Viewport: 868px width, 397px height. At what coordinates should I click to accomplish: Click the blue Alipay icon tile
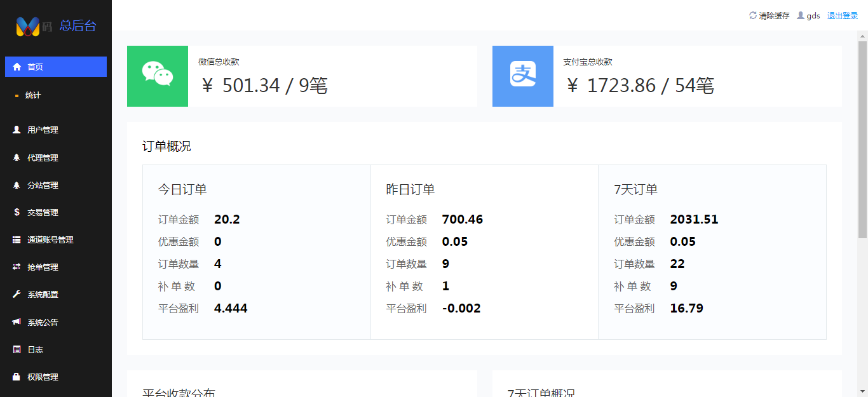coord(523,76)
